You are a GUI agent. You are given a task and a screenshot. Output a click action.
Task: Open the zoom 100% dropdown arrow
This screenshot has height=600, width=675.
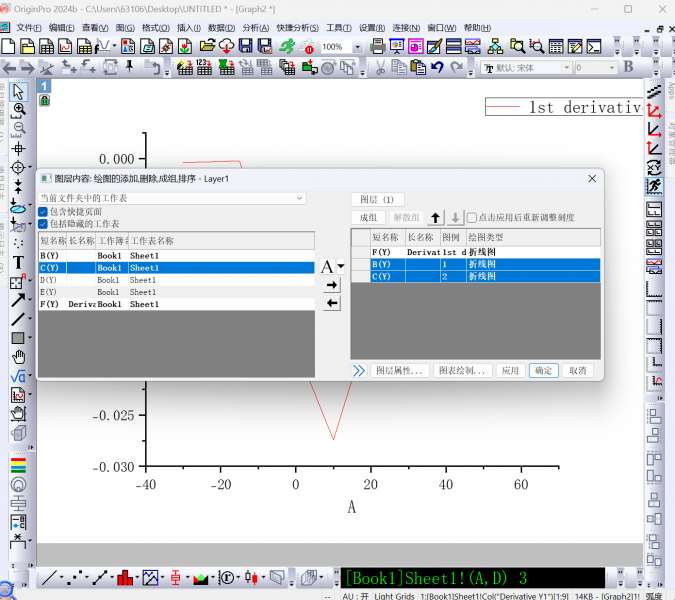(357, 47)
